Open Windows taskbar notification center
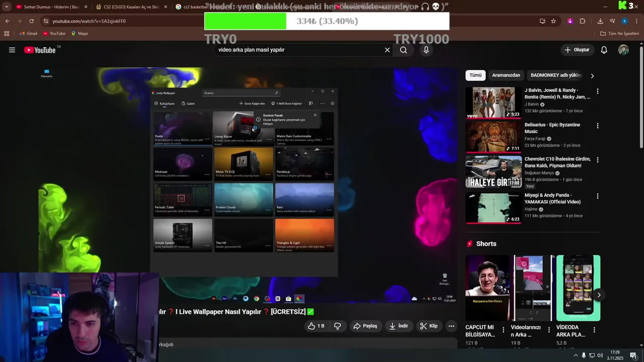Viewport: 644px width, 362px height. (x=633, y=355)
